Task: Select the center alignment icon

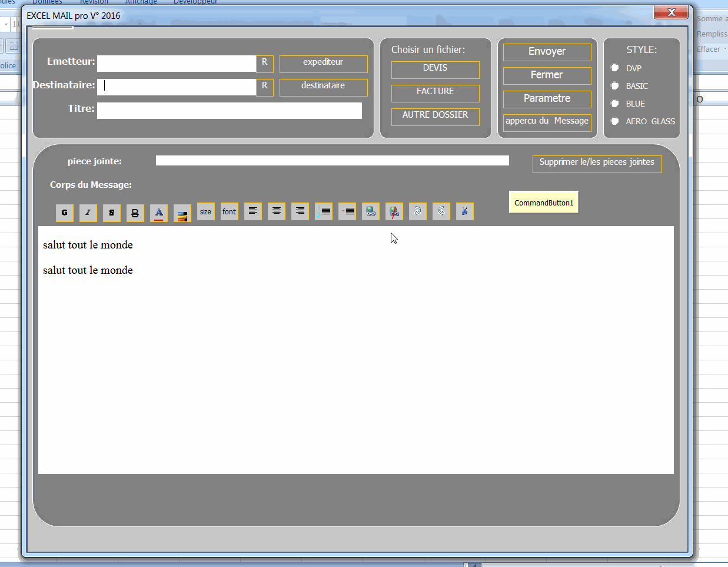Action: 276,212
